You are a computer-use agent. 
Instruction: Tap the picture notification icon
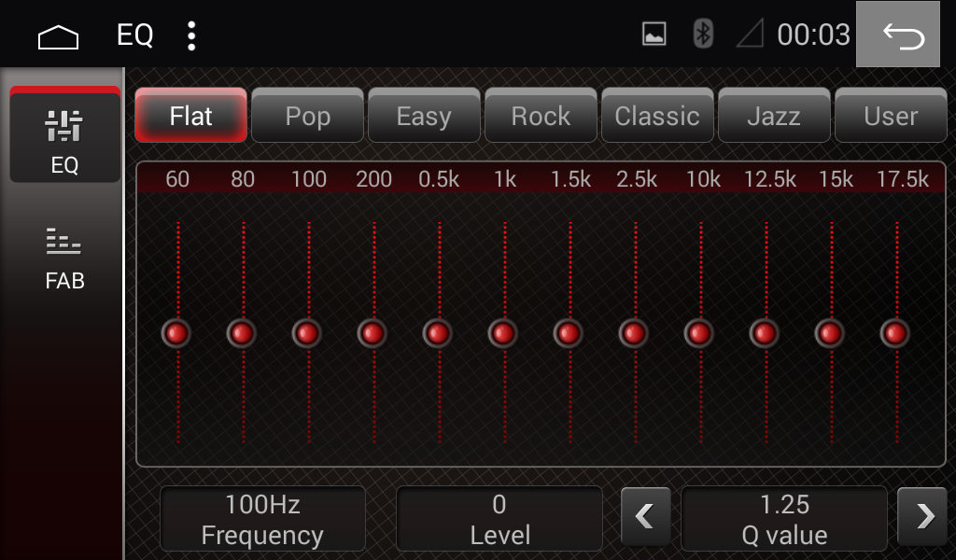coord(654,35)
